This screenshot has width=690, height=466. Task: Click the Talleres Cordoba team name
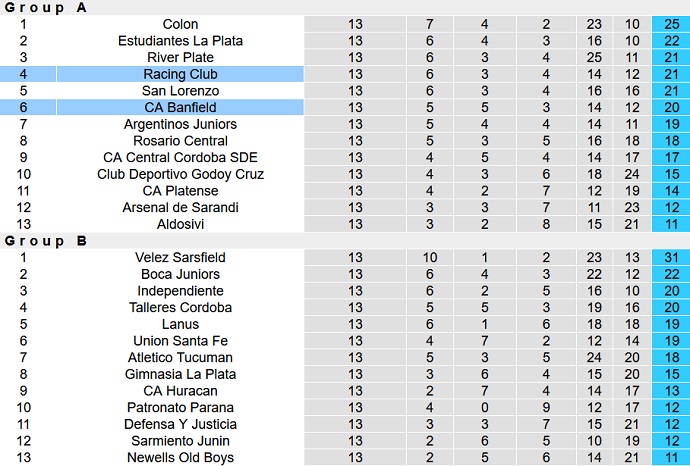click(x=180, y=308)
